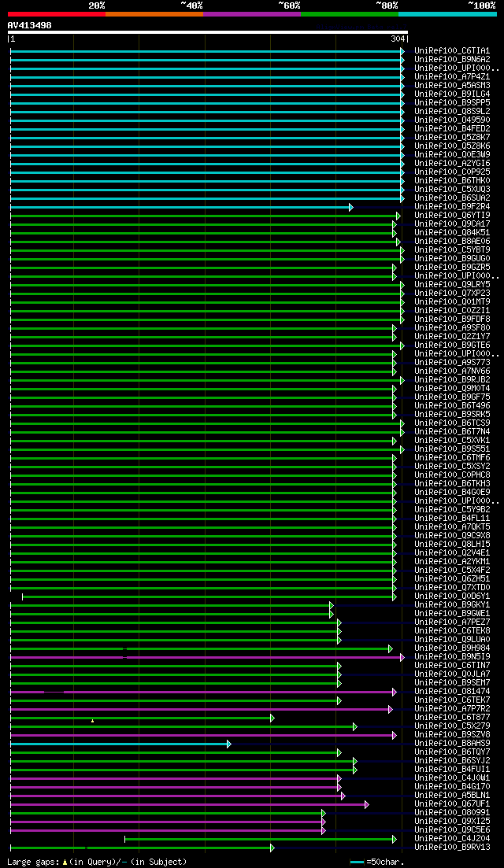This screenshot has height=868, width=504.
Task: Select subject UniRef100_B9GKY1
Action: [452, 605]
